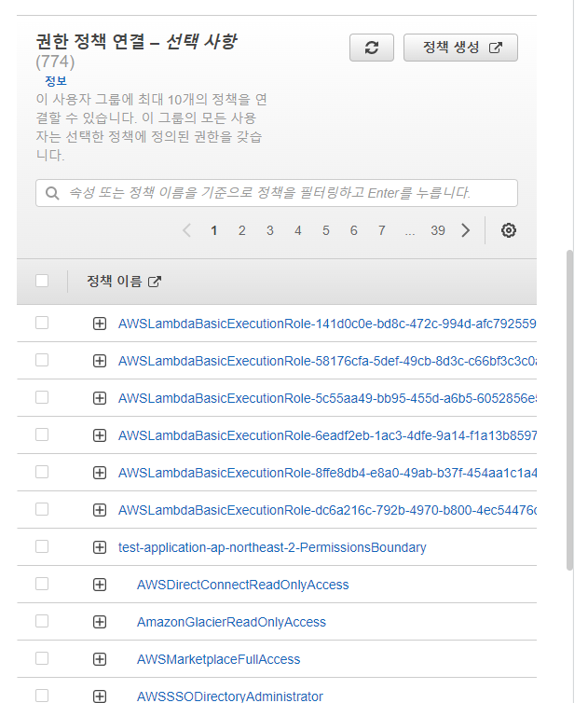Image resolution: width=588 pixels, height=703 pixels.
Task: Open AWSLambdaBasicExecutionRole-5c55aa49 policy link
Action: click(327, 398)
